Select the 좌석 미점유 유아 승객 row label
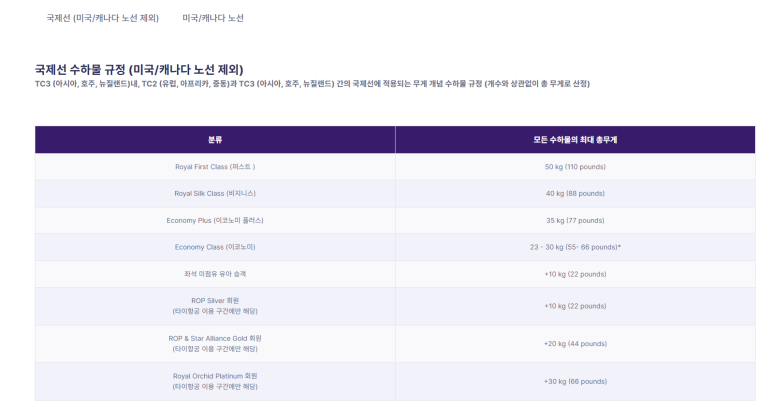 [215, 274]
